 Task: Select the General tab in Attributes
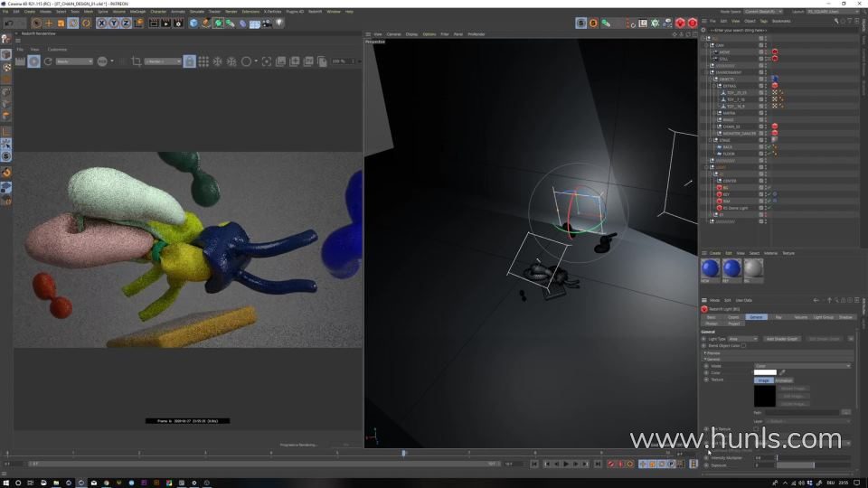pyautogui.click(x=756, y=317)
